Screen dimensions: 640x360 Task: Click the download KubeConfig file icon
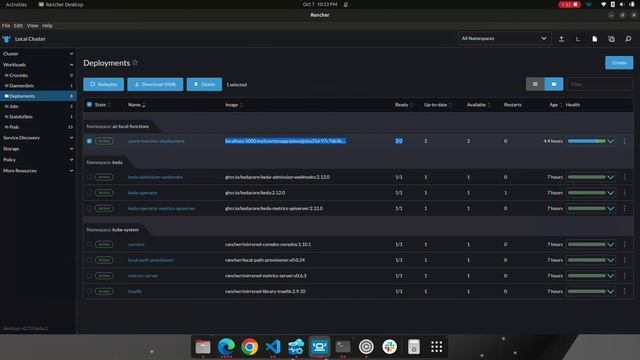pos(595,39)
